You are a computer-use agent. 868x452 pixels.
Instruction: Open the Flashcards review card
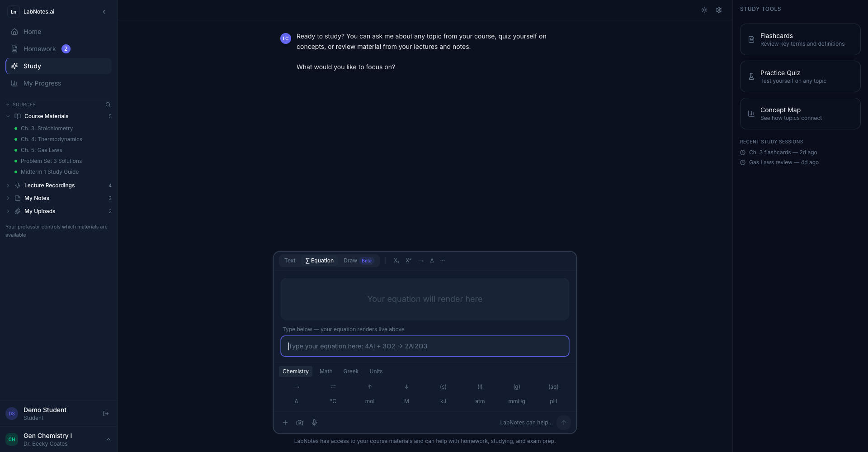[799, 39]
